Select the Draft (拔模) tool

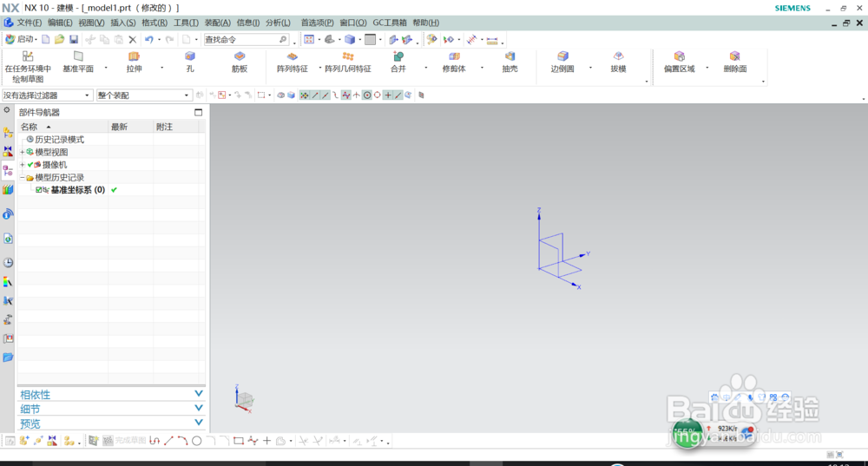[x=618, y=62]
